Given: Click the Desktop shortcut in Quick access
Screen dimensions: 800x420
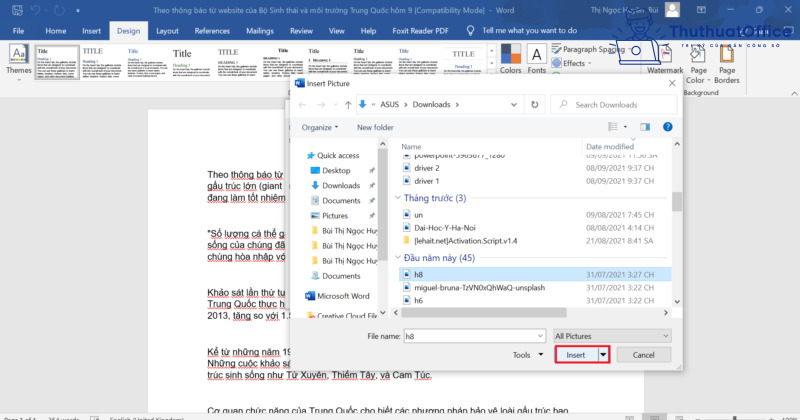Looking at the screenshot, I should click(336, 170).
